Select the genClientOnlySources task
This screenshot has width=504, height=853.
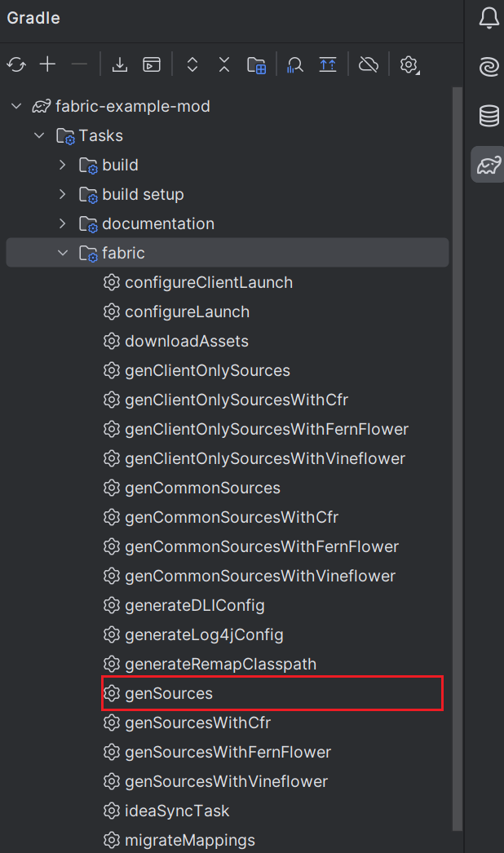tap(207, 370)
